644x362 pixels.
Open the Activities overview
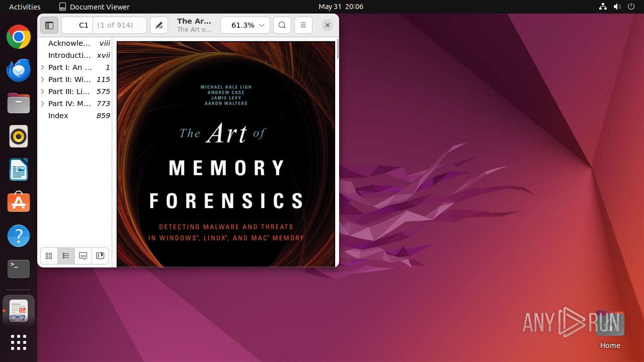[x=25, y=7]
